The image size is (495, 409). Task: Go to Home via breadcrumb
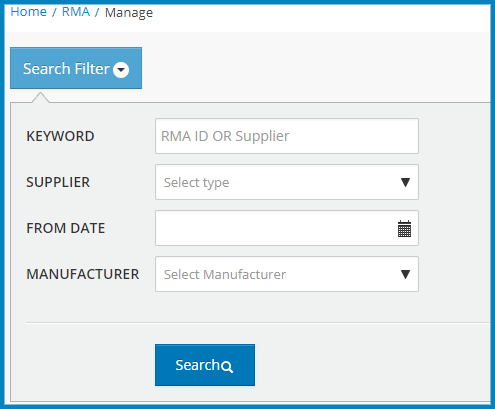click(29, 12)
